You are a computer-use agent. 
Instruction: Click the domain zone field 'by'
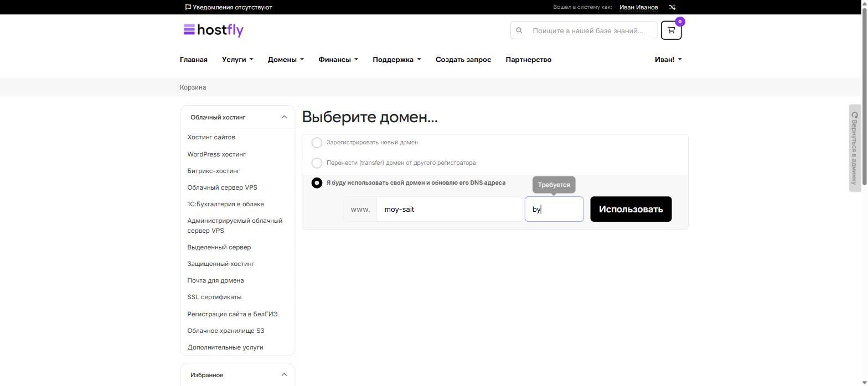554,209
